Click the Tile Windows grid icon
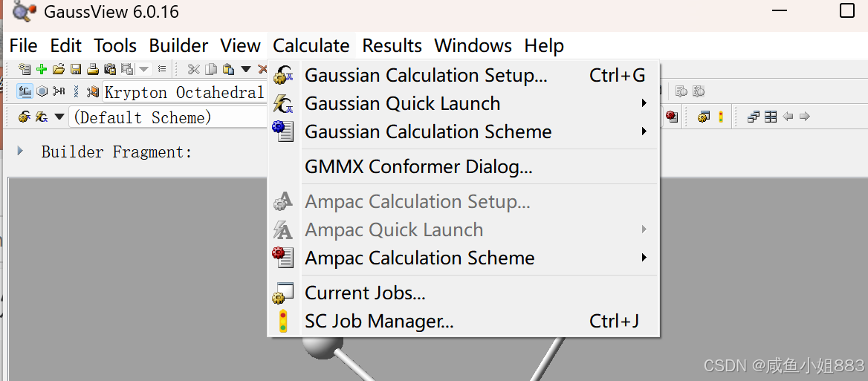 771,117
